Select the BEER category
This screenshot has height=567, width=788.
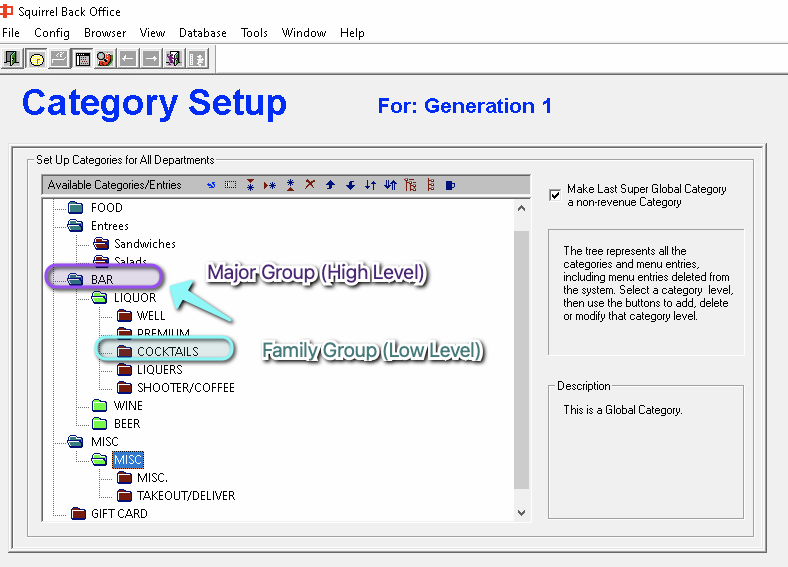[x=127, y=424]
